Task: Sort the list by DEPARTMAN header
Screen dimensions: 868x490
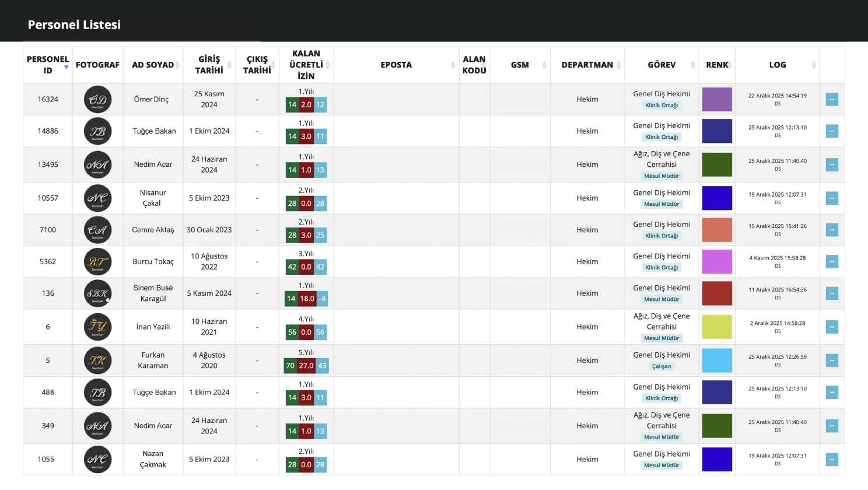Action: point(587,65)
